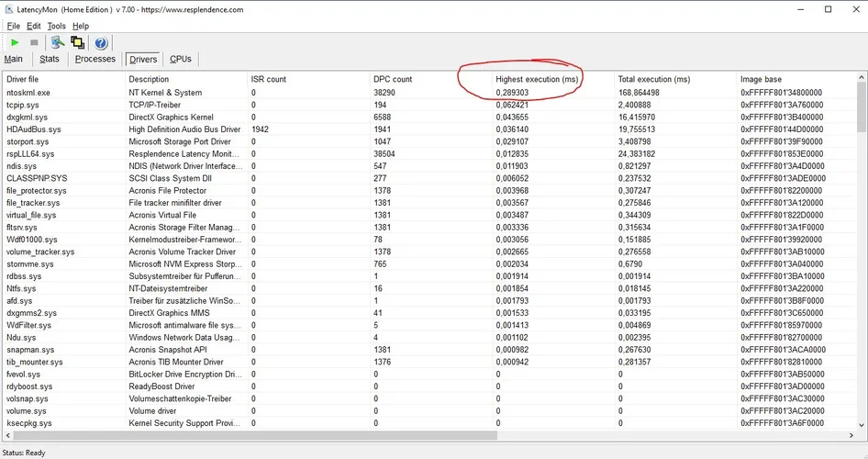This screenshot has height=459, width=868.
Task: Open the system analysis magnifier toolbar icon
Action: pos(58,42)
